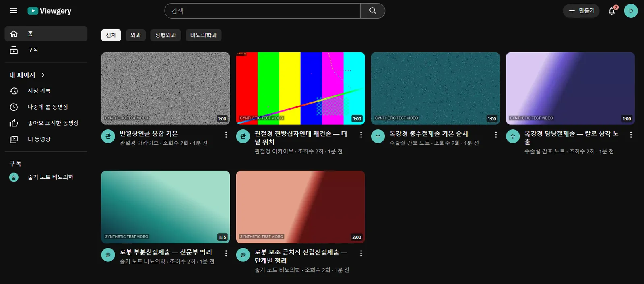Screen dimensions: 644x284
Task: Open more options for 반월상연골 봉합 기본
Action: (x=226, y=135)
